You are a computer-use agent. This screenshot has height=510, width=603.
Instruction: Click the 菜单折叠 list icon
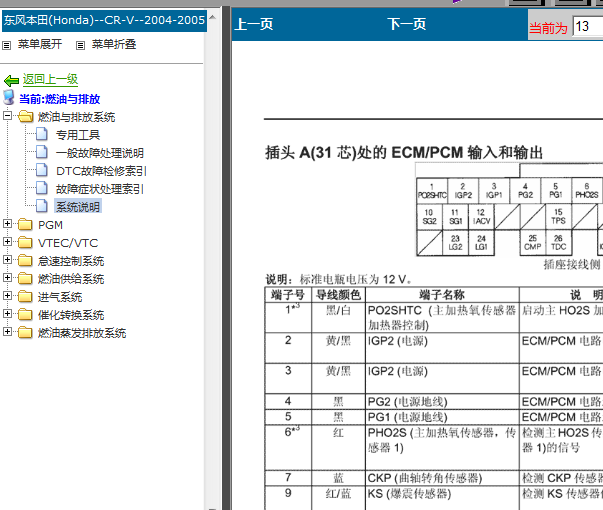tap(80, 45)
